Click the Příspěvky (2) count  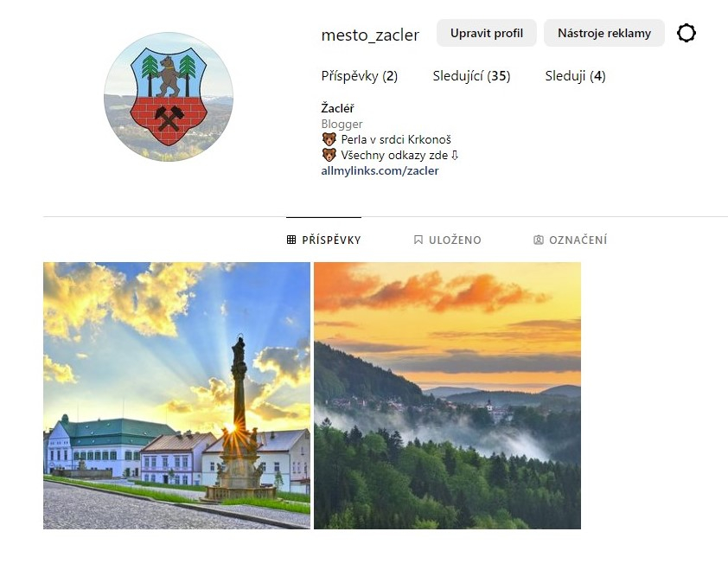[x=360, y=76]
